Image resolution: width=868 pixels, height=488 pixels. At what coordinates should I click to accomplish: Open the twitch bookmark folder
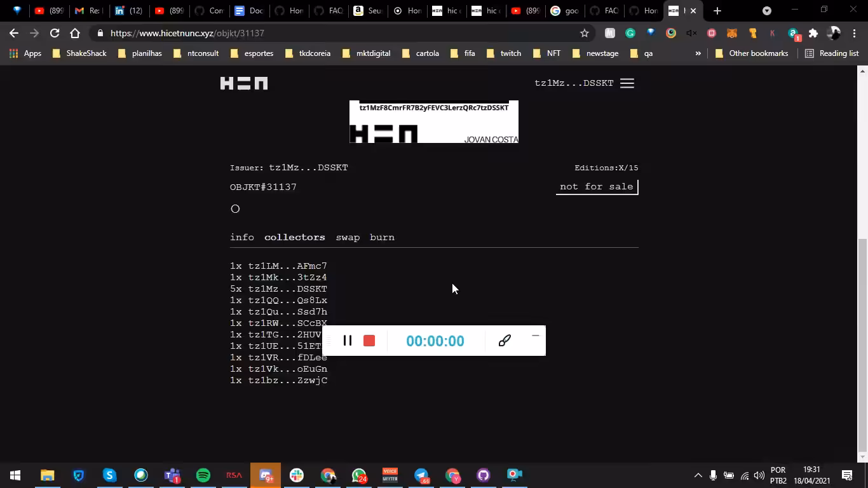click(504, 53)
